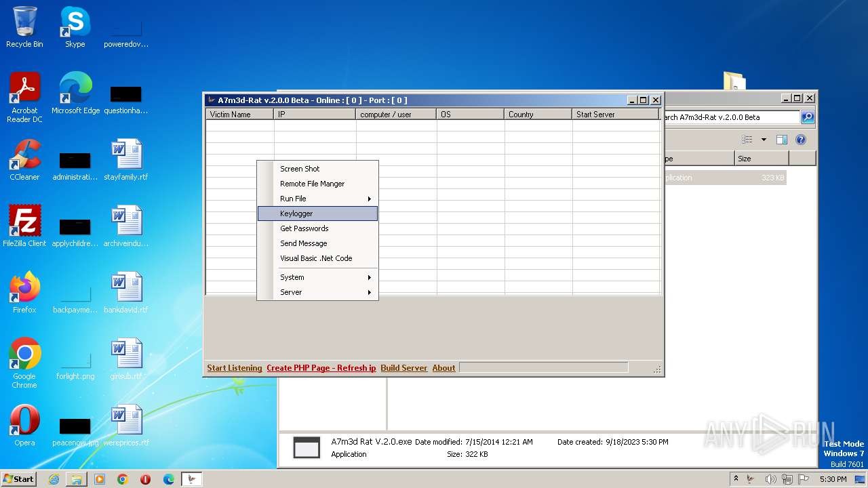Select the bankdavid.rtf file icon
868x488 pixels.
[126, 293]
